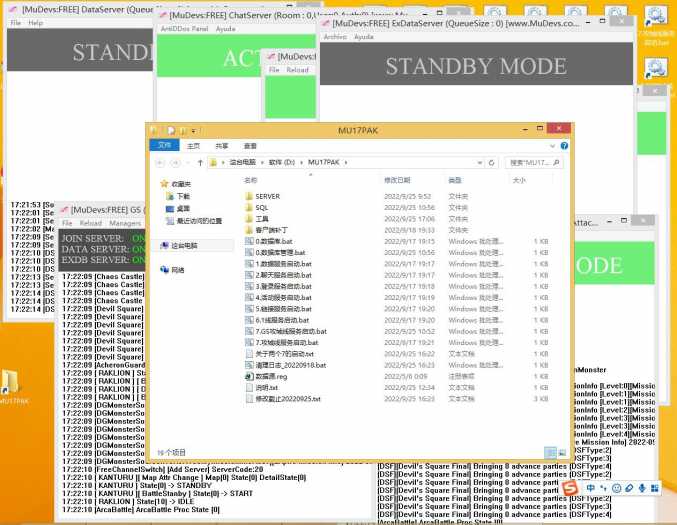Open Ayuda menu in ChatServer window
This screenshot has height=525, width=677.
point(225,29)
